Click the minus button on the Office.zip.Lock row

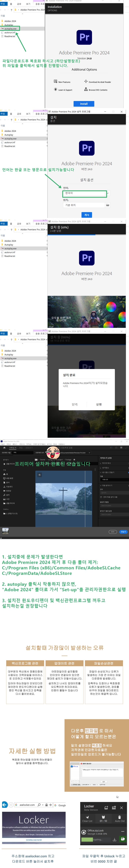123,831
